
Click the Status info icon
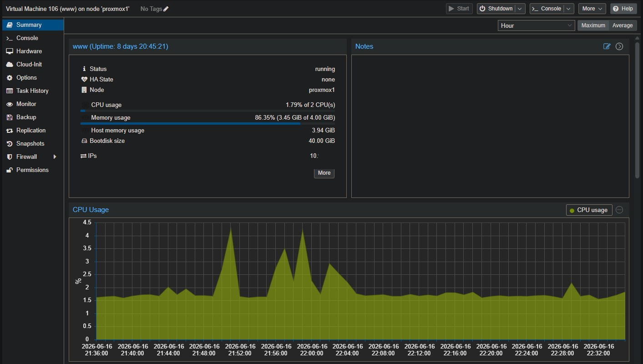click(x=84, y=69)
